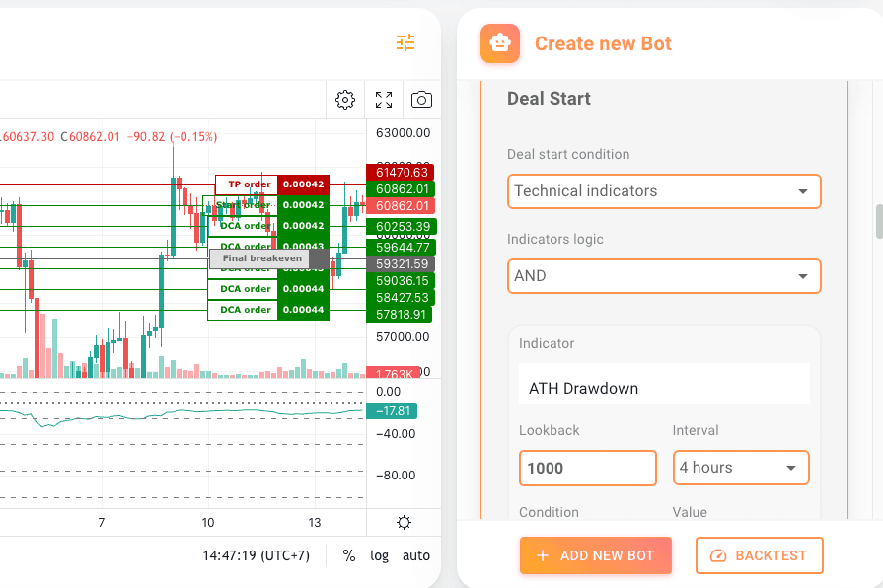This screenshot has width=883, height=588.
Task: Open price scale settings gear icon
Action: [404, 523]
